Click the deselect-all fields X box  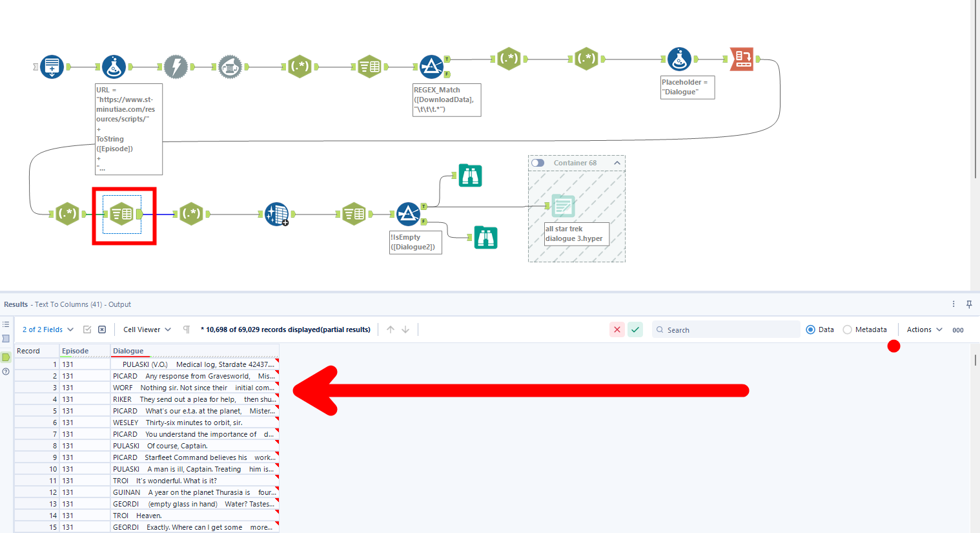102,329
